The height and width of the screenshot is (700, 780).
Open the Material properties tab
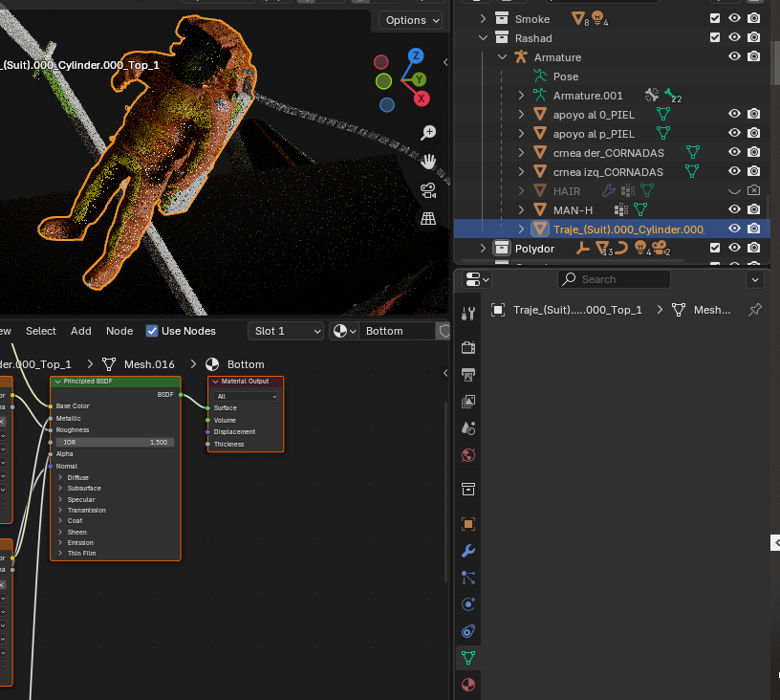[x=468, y=685]
